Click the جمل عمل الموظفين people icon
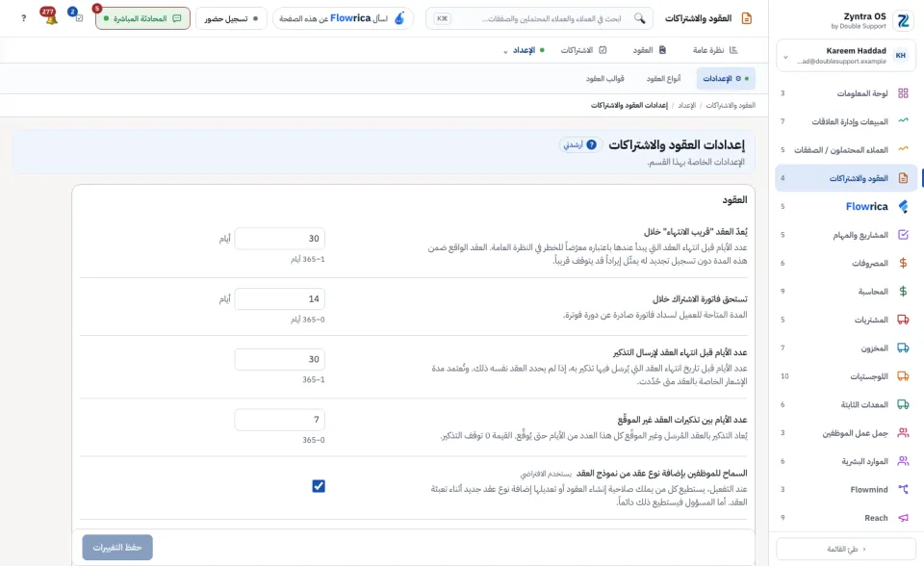The width and height of the screenshot is (924, 566). tap(903, 433)
